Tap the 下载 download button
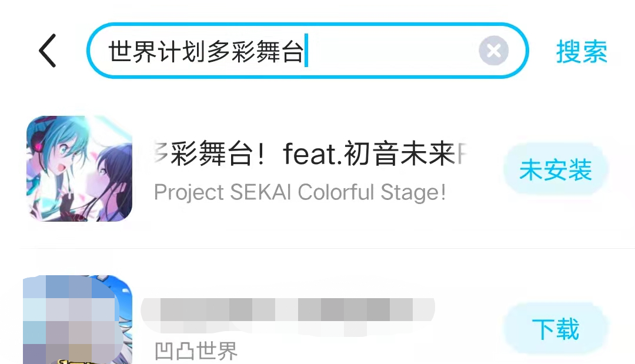Viewport: 635px width, 364px height. tap(555, 329)
